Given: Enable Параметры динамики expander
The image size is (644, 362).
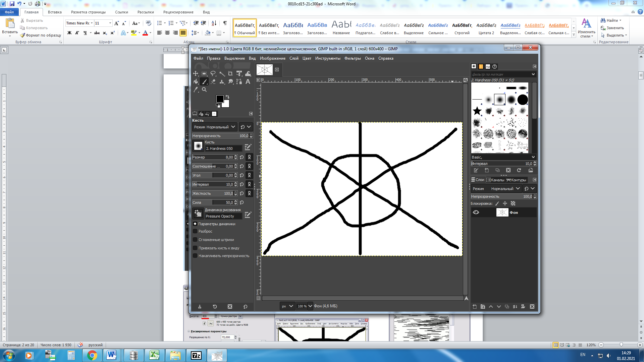Looking at the screenshot, I should click(x=195, y=224).
